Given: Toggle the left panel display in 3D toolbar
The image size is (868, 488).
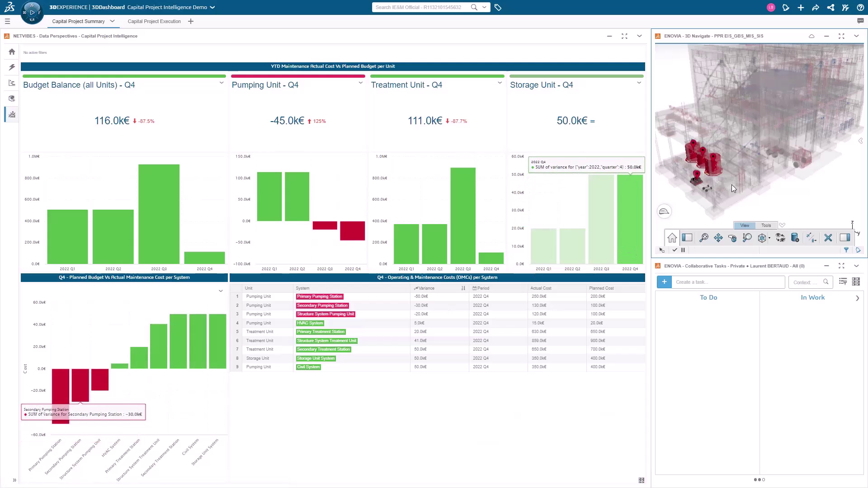Looking at the screenshot, I should [x=687, y=238].
